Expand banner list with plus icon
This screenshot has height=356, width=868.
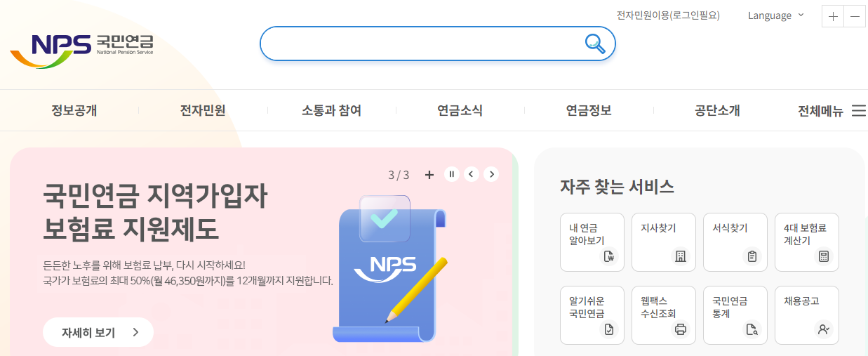(429, 174)
